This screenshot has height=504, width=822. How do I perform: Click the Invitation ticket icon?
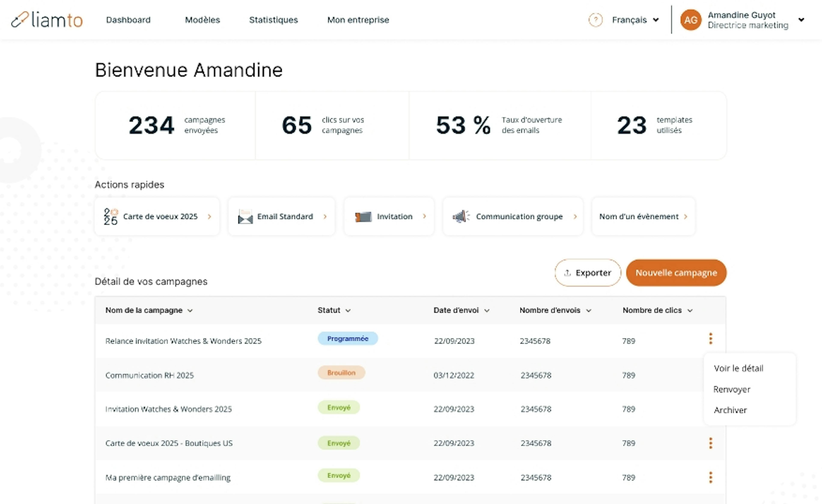[x=363, y=217]
